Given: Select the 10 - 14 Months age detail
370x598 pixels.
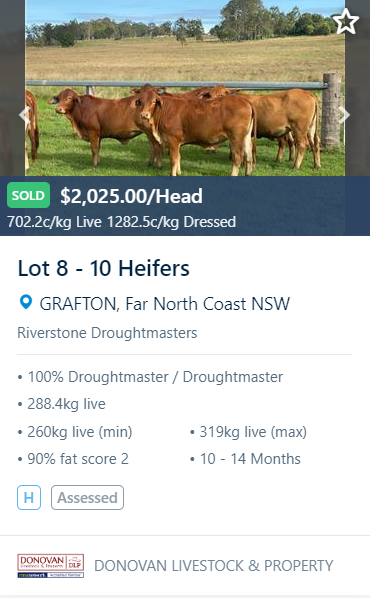Looking at the screenshot, I should point(250,459).
